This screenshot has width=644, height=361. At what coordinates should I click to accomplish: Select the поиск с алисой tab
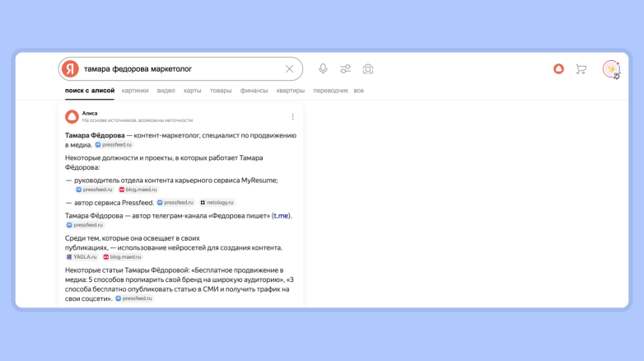90,91
